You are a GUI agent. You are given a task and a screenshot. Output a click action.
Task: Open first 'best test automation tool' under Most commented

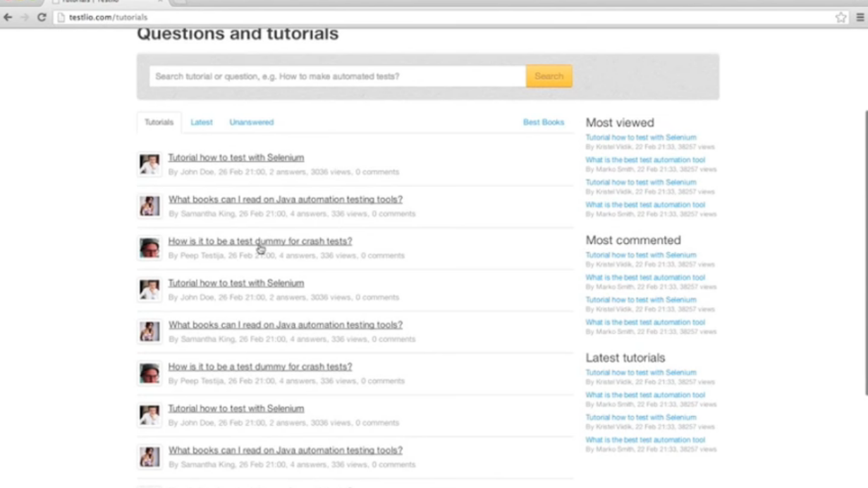pyautogui.click(x=645, y=278)
